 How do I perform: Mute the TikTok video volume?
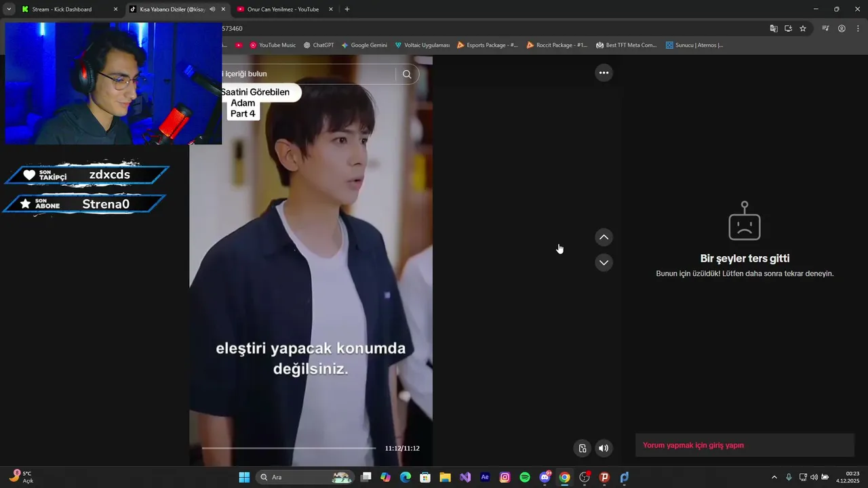pyautogui.click(x=604, y=448)
